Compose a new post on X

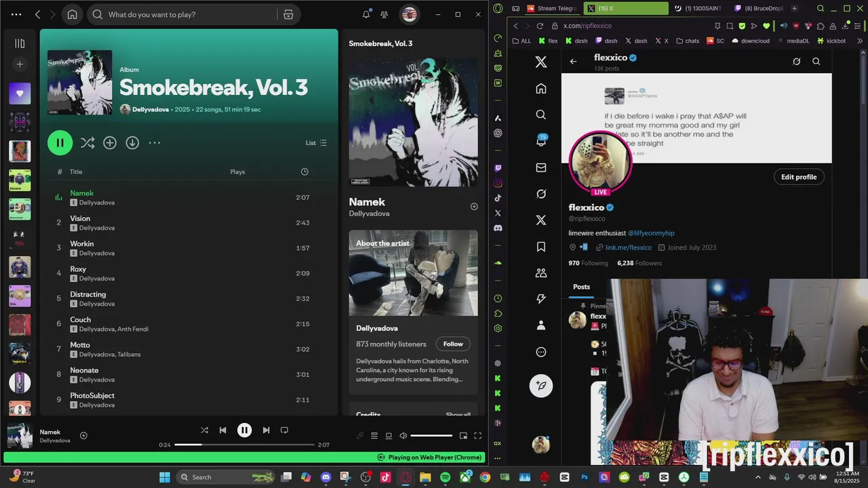pyautogui.click(x=541, y=385)
